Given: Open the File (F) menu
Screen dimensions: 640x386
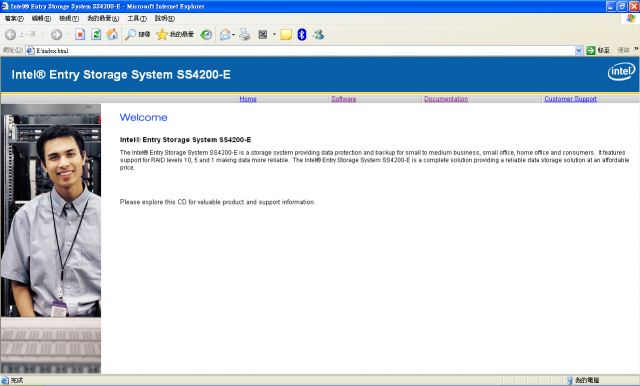Looking at the screenshot, I should [x=14, y=18].
